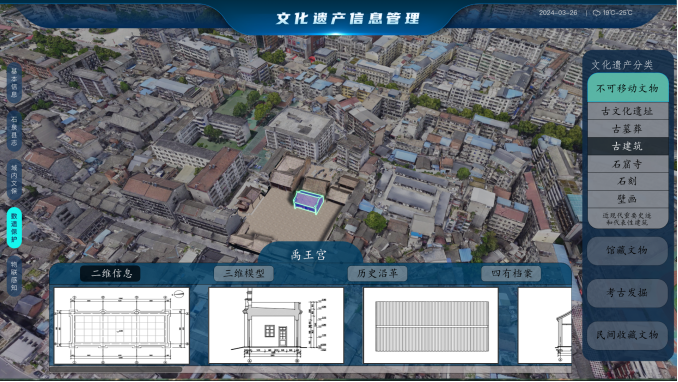This screenshot has height=382, width=678.
Task: Click the 19℃-25℃ temperature text
Action: [617, 13]
